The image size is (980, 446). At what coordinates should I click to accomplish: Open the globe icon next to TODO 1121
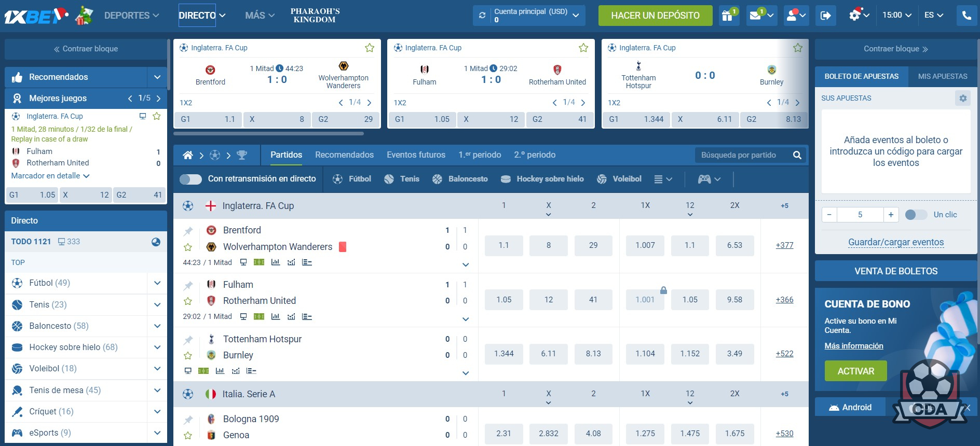[156, 242]
